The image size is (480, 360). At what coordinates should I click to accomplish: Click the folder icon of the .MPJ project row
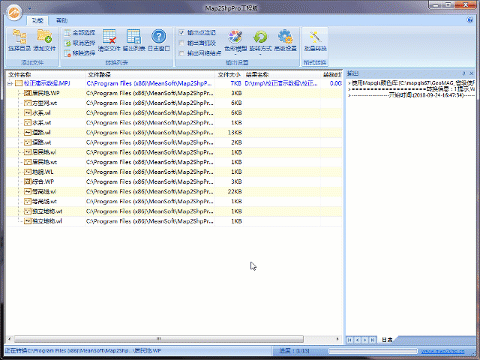point(19,83)
